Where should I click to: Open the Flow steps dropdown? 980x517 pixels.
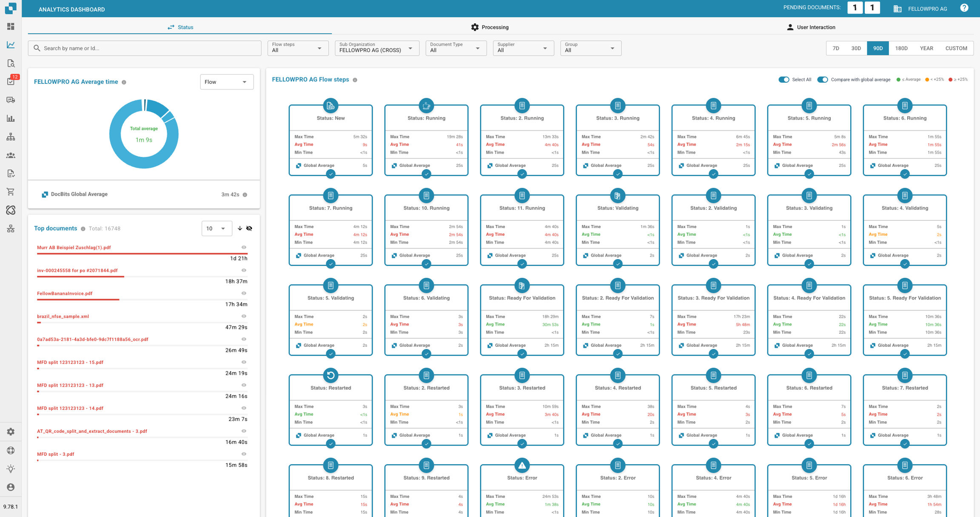click(297, 48)
